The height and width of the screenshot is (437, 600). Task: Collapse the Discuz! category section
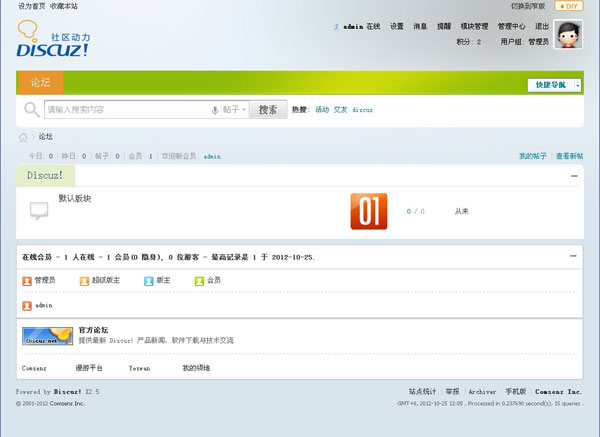coord(574,176)
